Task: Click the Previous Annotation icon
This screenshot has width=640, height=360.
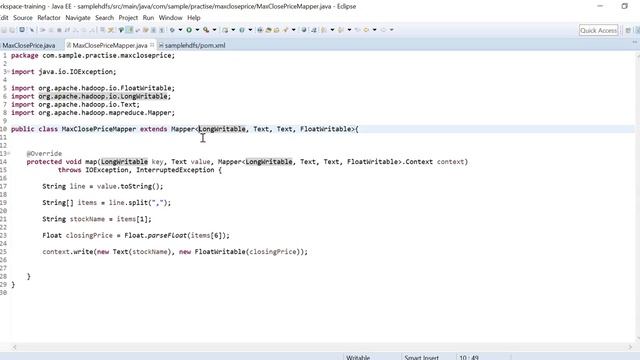Action: point(340,30)
